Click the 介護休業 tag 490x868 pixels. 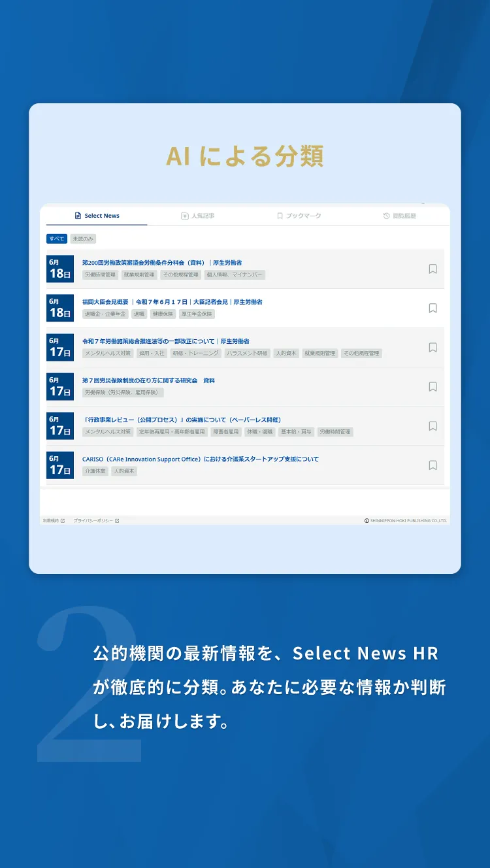[95, 471]
